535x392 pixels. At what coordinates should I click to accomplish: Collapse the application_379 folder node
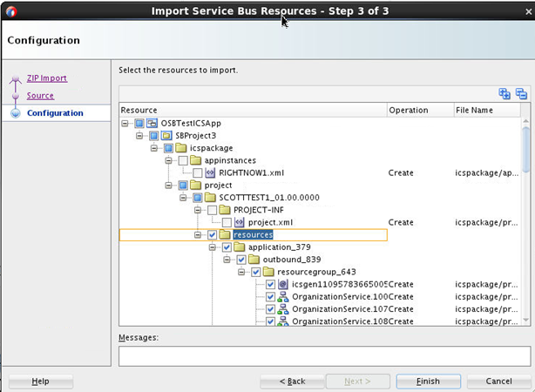(x=213, y=247)
